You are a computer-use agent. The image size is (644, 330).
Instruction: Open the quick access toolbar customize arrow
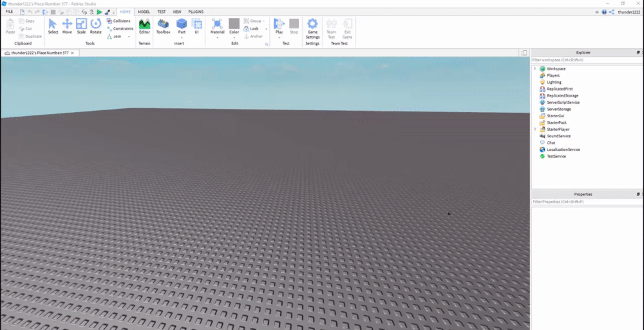tap(114, 12)
